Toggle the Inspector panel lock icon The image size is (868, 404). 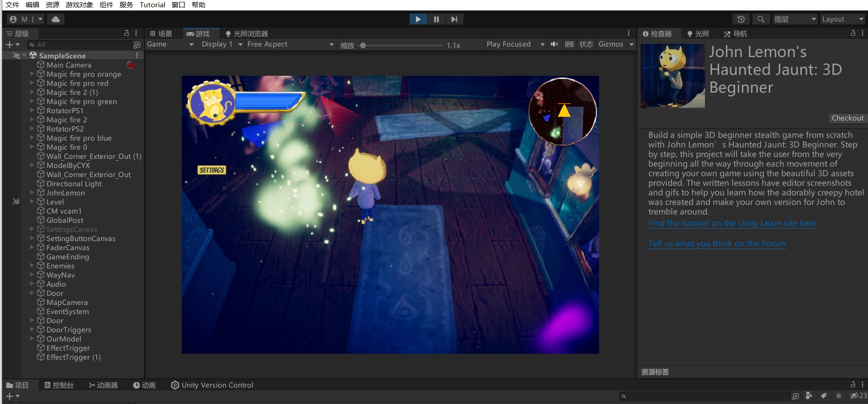click(x=852, y=33)
